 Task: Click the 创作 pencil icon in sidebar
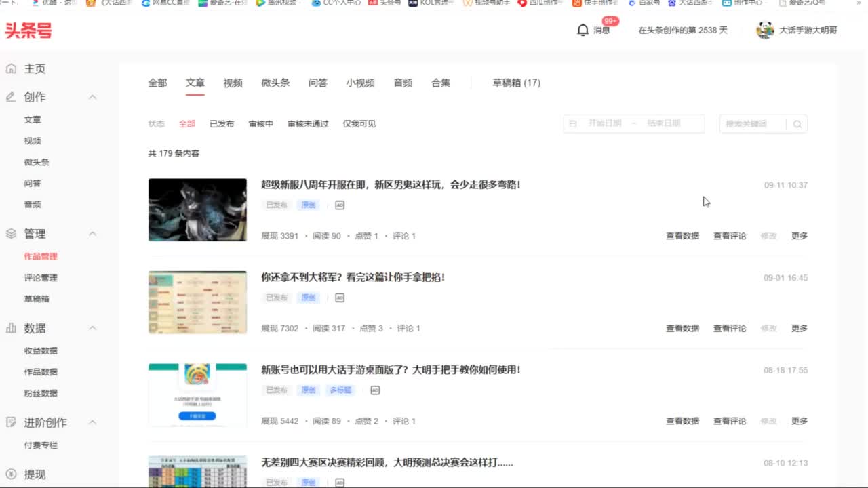(x=11, y=97)
